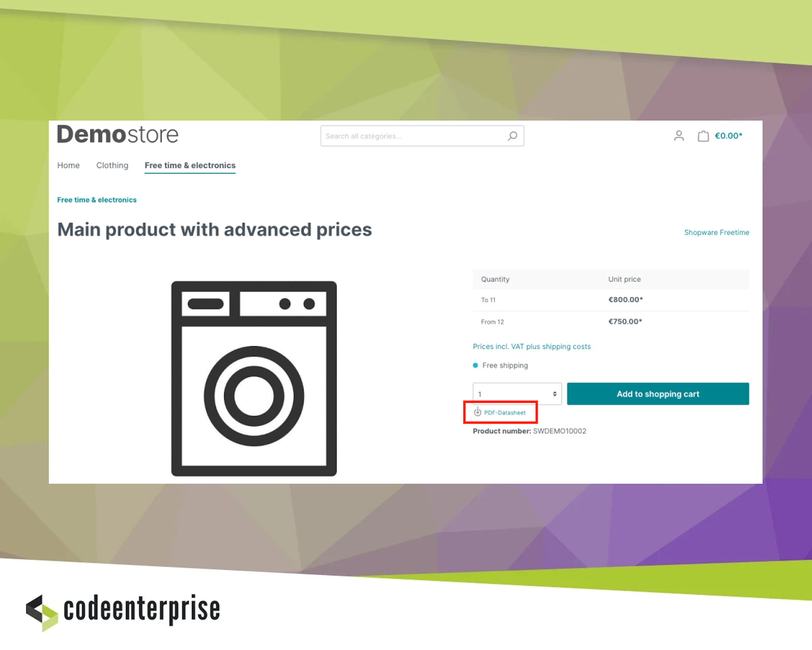Select the Clothing navigation menu item
Image resolution: width=812 pixels, height=650 pixels.
111,165
